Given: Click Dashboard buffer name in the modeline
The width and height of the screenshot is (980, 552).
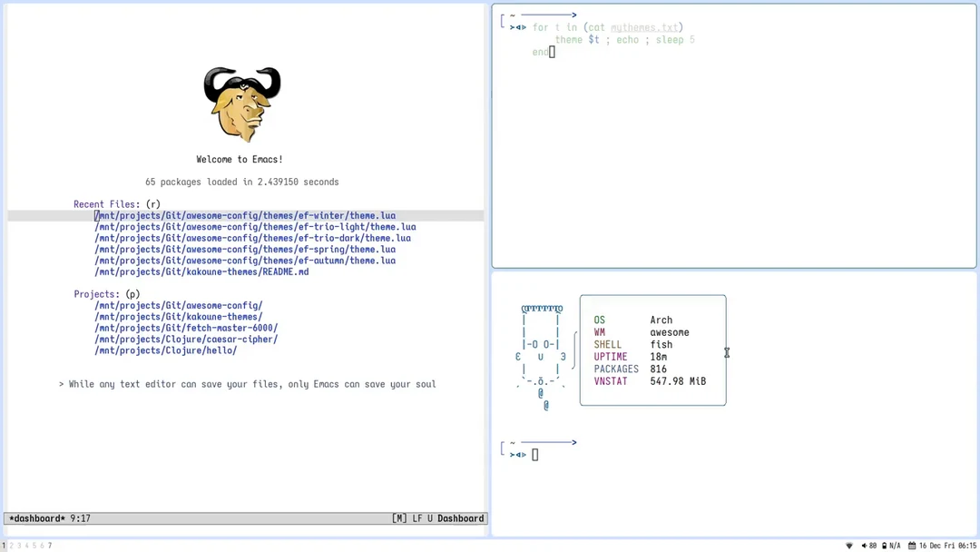Looking at the screenshot, I should 460,517.
